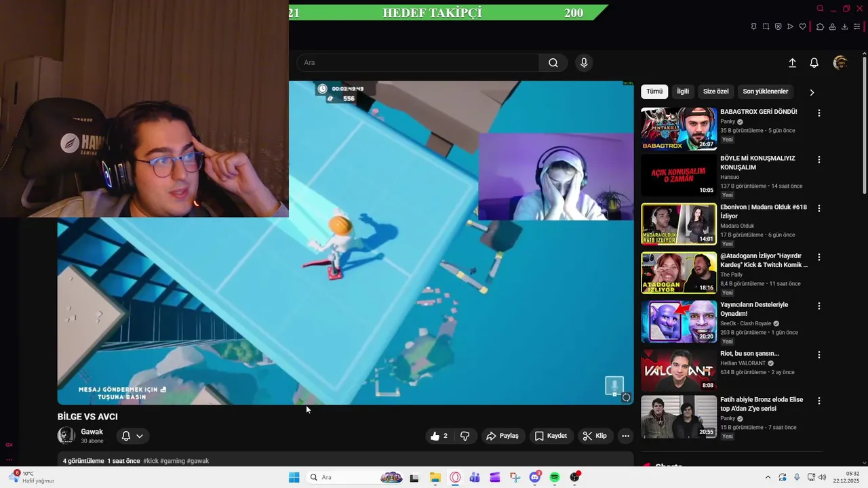Open options menu for Fatih abiyle Bronz video

click(819, 401)
